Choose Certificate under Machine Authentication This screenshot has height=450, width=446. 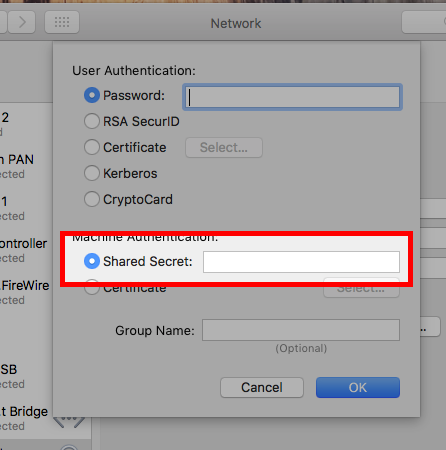[92, 287]
